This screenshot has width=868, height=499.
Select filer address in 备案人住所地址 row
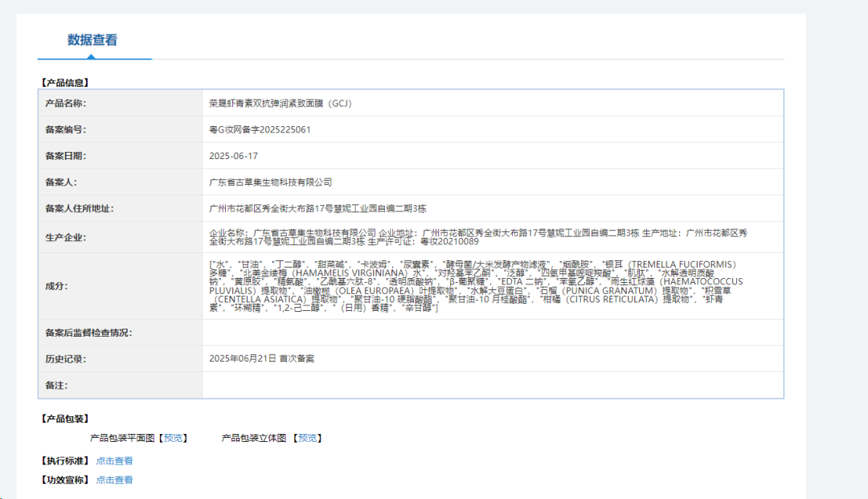[317, 209]
